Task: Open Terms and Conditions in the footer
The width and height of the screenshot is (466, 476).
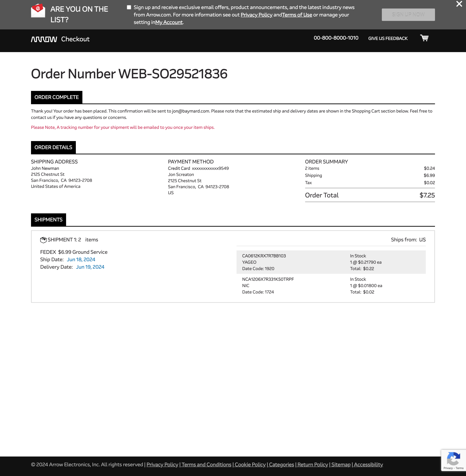Action: (x=206, y=464)
